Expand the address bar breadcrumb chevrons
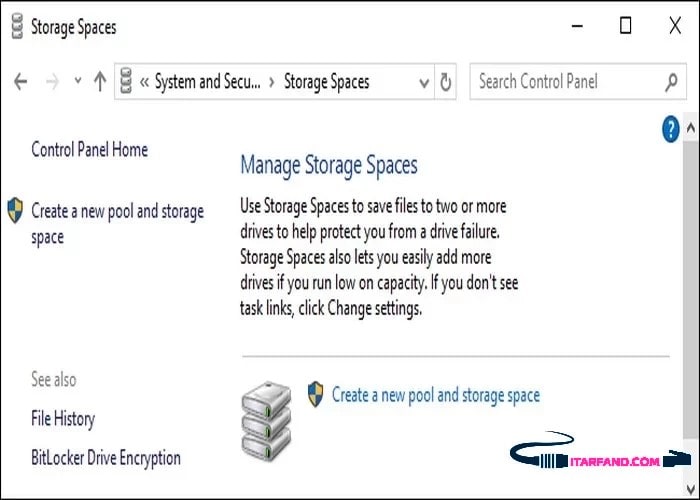The width and height of the screenshot is (700, 500). pos(144,82)
